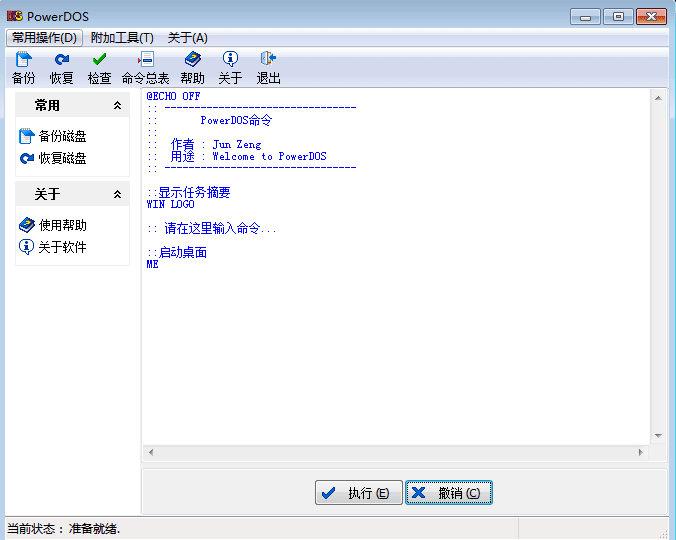Click the horizontal scroll-right arrow

pos(641,452)
